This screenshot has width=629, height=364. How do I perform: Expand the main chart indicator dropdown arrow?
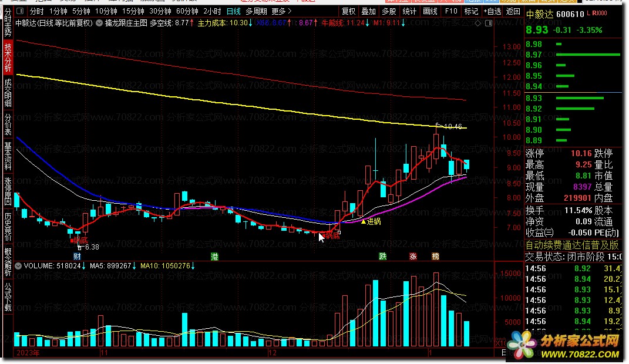click(99, 23)
